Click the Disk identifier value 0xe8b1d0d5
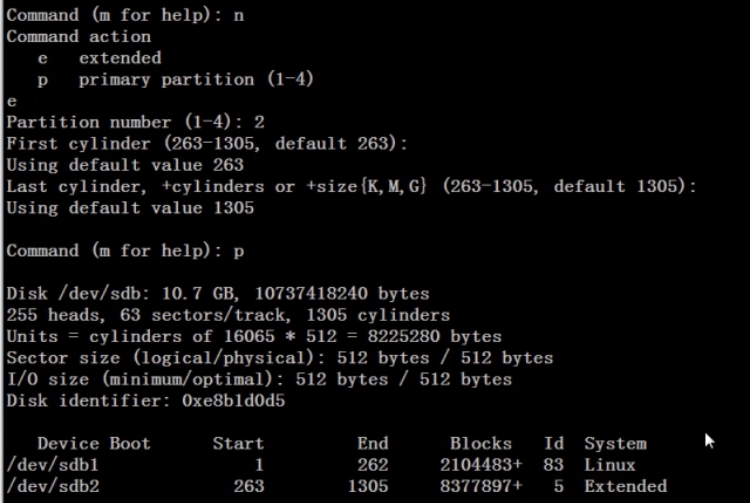 [x=244, y=400]
